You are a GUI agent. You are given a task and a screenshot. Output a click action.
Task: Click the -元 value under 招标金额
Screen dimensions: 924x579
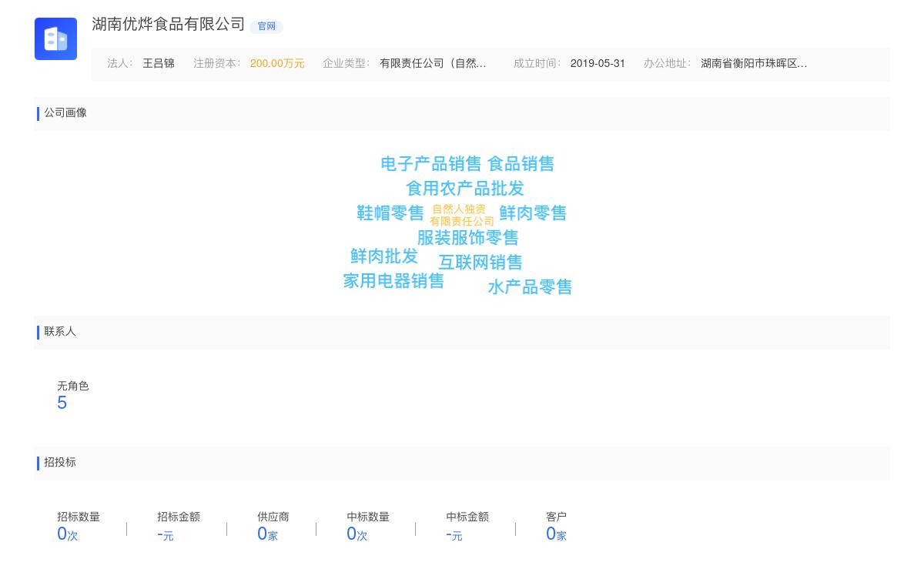[x=166, y=534]
